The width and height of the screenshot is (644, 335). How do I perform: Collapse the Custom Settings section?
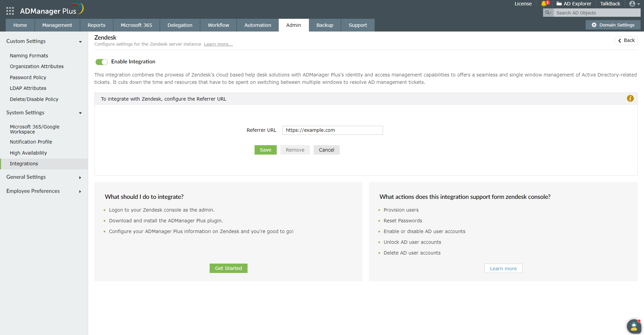click(x=80, y=42)
